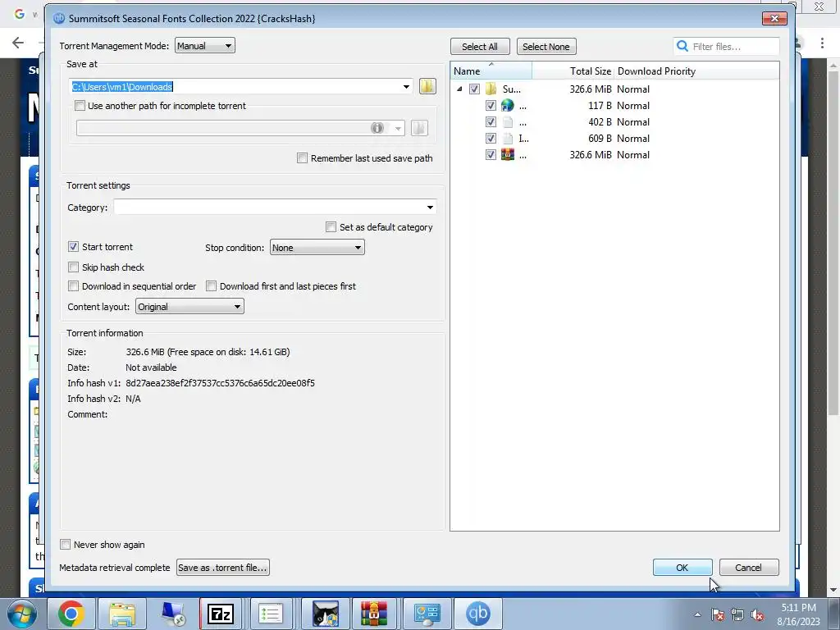Uncheck the 326.6 MiB archive file checkbox
This screenshot has width=840, height=630.
(x=491, y=155)
